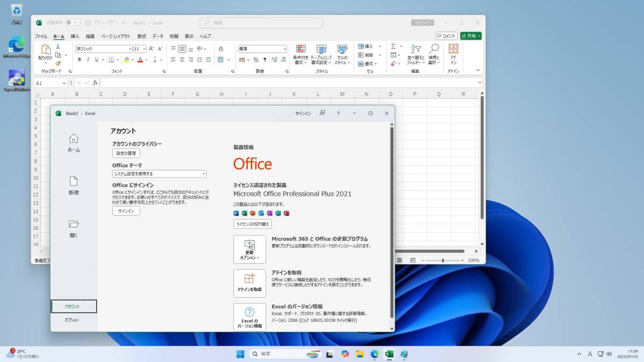Click the red font color swatch icon
The height and width of the screenshot is (362, 644).
point(140,60)
